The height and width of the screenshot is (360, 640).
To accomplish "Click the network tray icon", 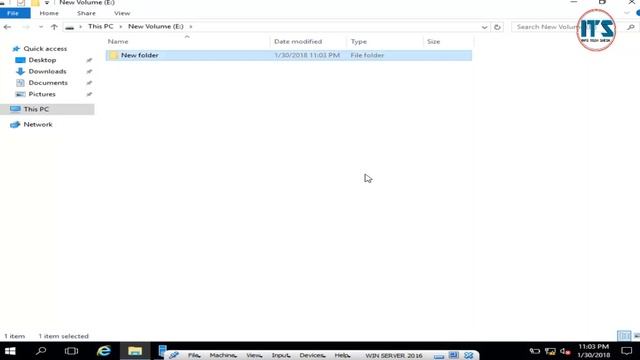I will tap(550, 351).
